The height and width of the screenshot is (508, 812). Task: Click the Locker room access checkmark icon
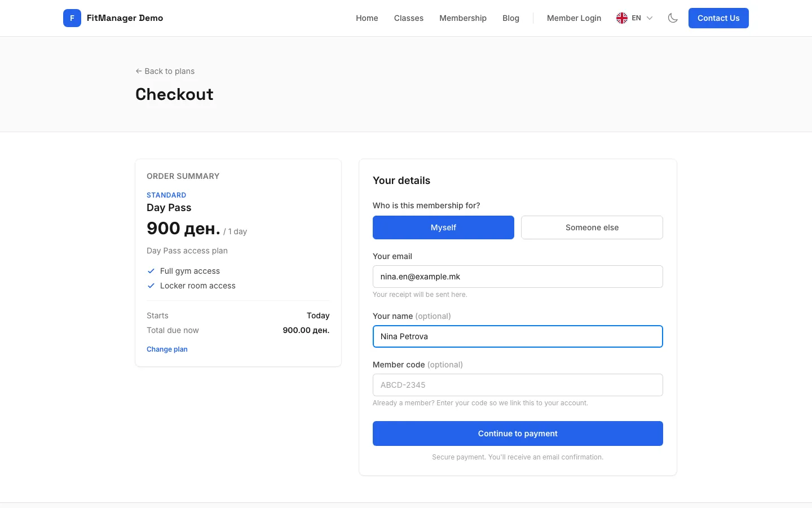coord(151,286)
